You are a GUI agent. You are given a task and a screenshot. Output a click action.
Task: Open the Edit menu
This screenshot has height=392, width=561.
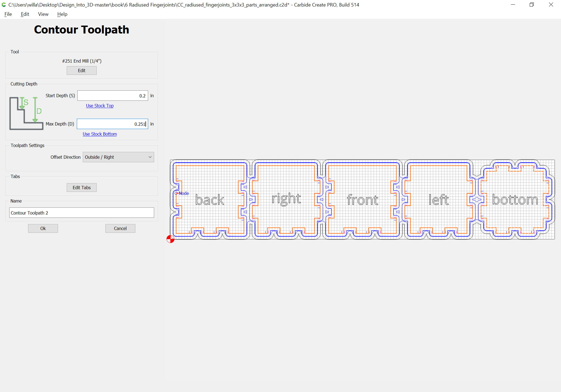pyautogui.click(x=25, y=14)
